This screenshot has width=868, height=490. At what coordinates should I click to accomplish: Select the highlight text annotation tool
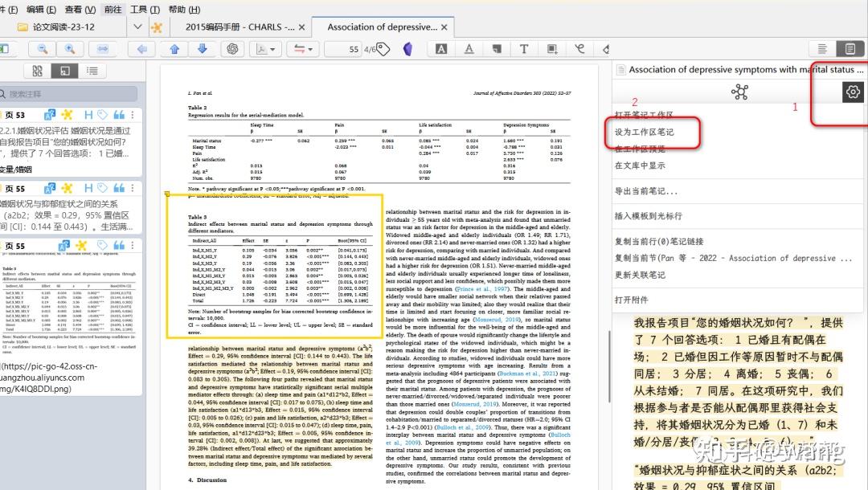click(x=441, y=48)
